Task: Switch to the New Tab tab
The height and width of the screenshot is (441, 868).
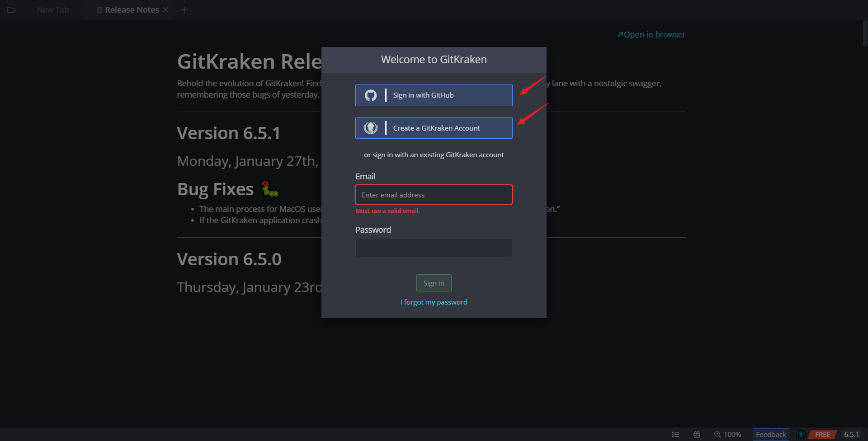Action: click(53, 9)
